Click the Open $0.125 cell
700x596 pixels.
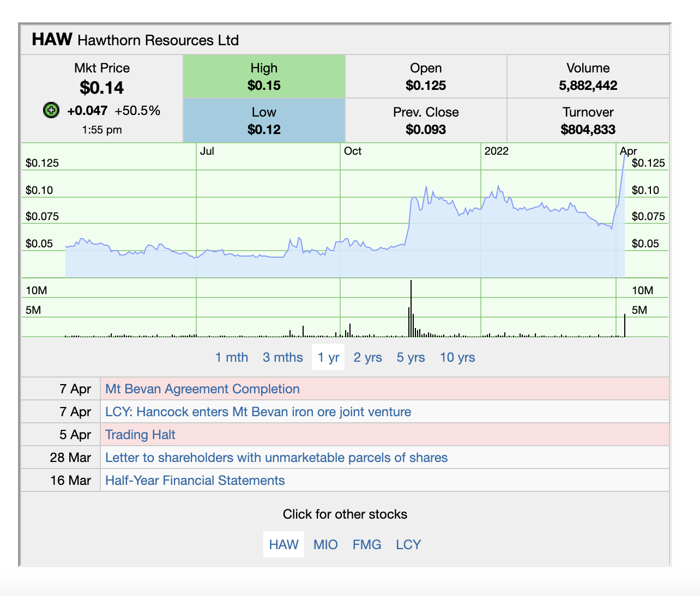[x=426, y=76]
